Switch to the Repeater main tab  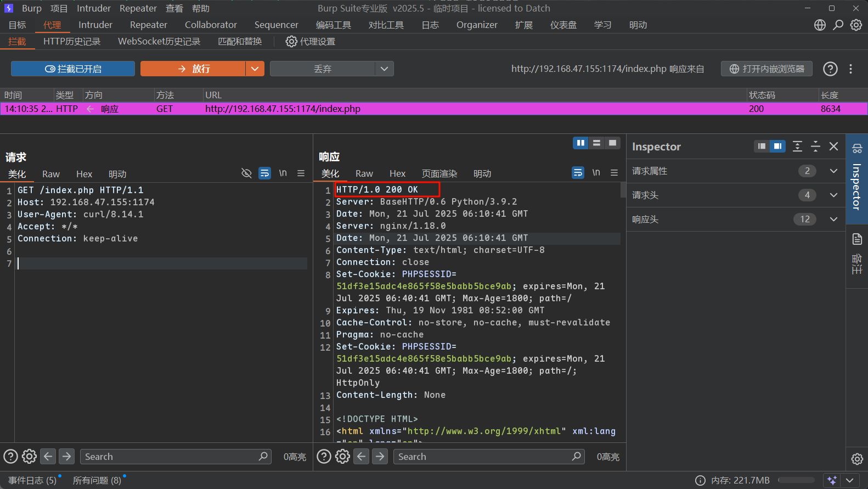[148, 25]
